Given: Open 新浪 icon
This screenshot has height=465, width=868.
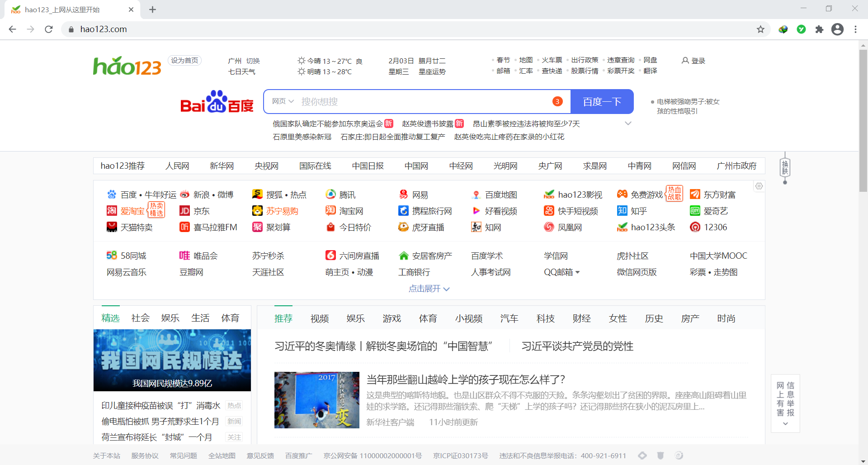Looking at the screenshot, I should pos(184,195).
